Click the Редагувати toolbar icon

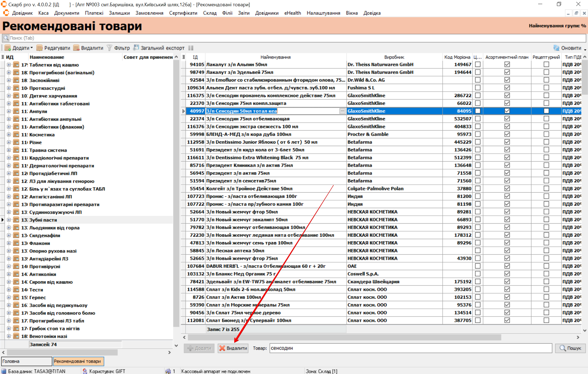click(40, 48)
